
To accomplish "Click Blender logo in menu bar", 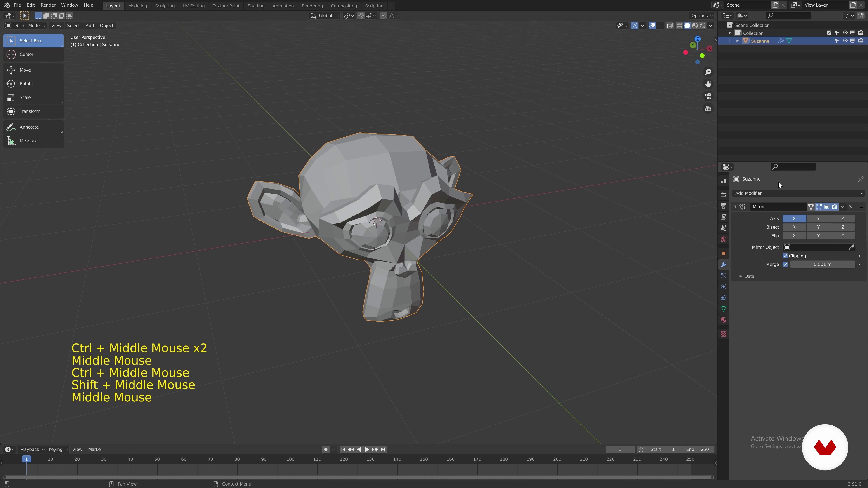I will tap(7, 5).
